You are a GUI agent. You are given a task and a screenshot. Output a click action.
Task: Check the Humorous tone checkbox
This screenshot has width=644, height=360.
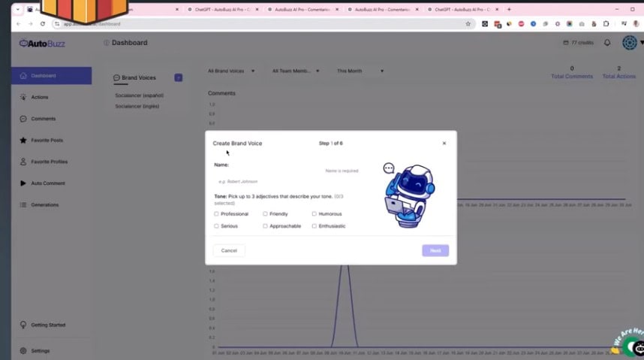click(314, 214)
